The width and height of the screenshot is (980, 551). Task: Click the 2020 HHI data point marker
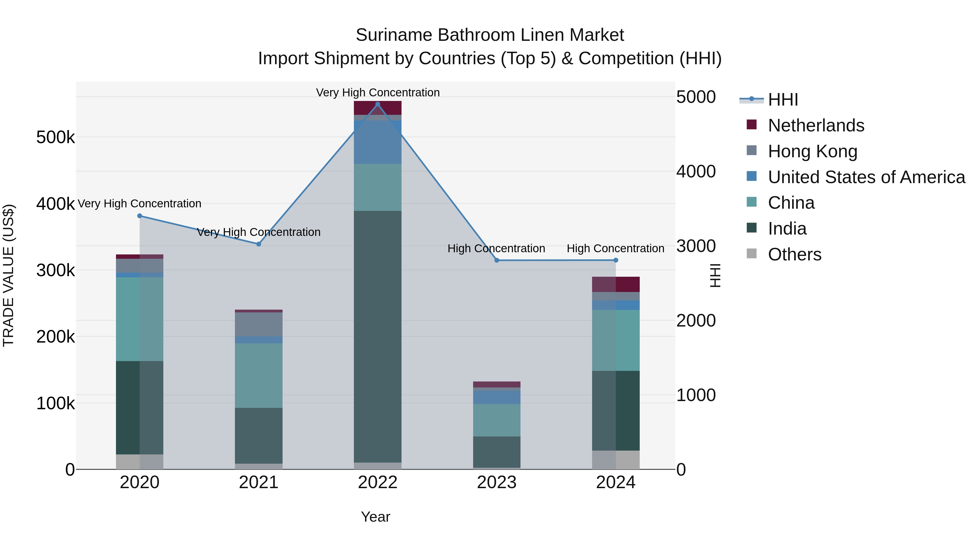pyautogui.click(x=140, y=216)
